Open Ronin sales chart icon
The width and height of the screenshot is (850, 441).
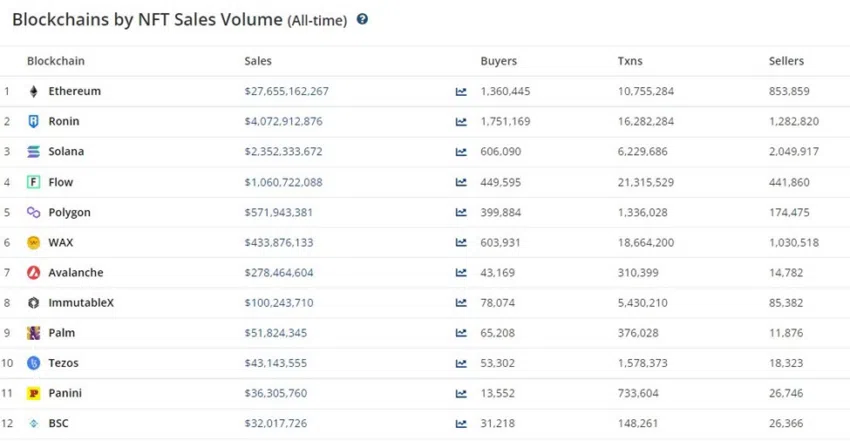pos(461,122)
